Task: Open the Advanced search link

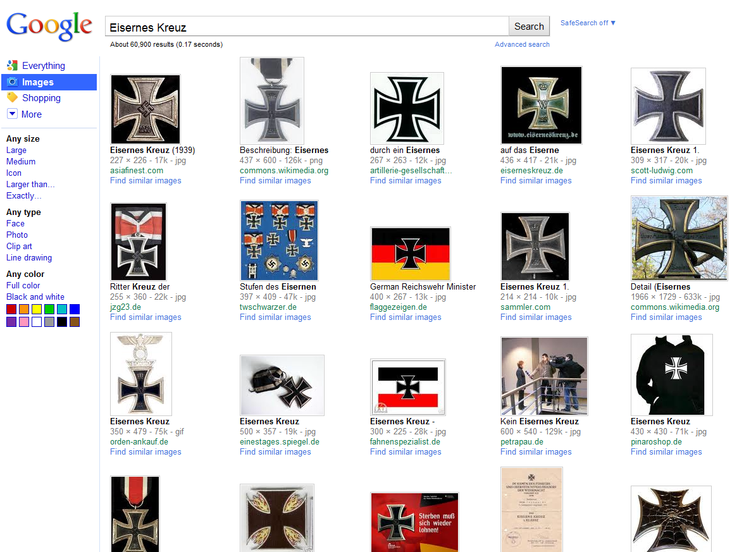Action: pos(522,44)
